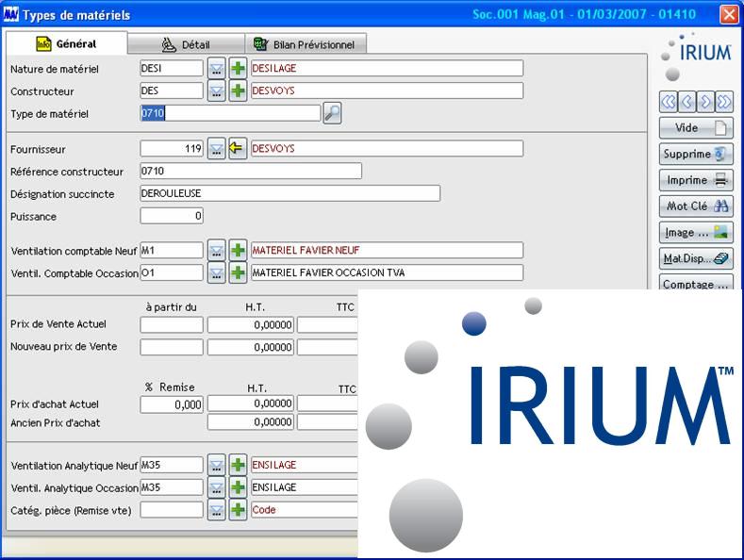This screenshot has height=560, width=744.
Task: Open the Bilan Prévisionnel tab
Action: point(306,44)
